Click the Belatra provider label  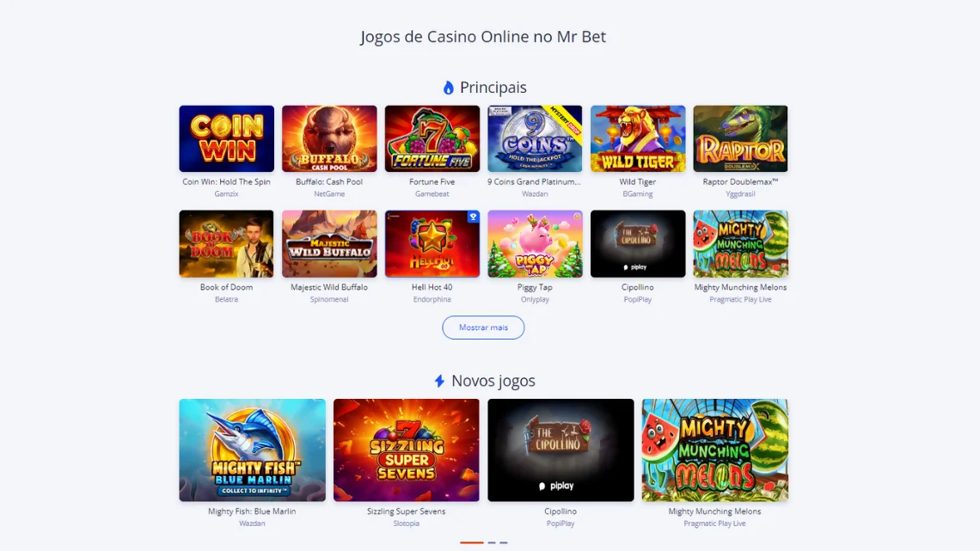coord(226,299)
